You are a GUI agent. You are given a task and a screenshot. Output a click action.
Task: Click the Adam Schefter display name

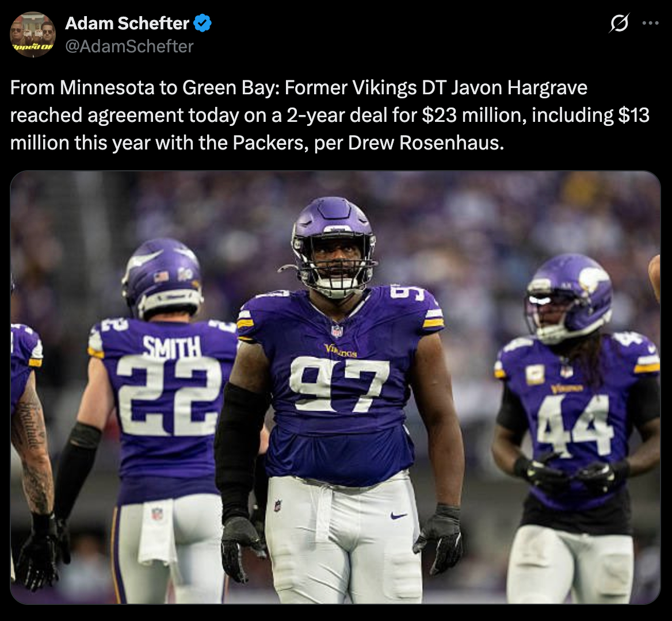(x=127, y=23)
